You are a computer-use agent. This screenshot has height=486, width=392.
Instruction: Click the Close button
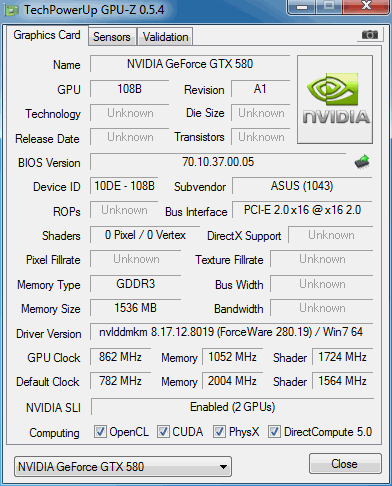345,464
